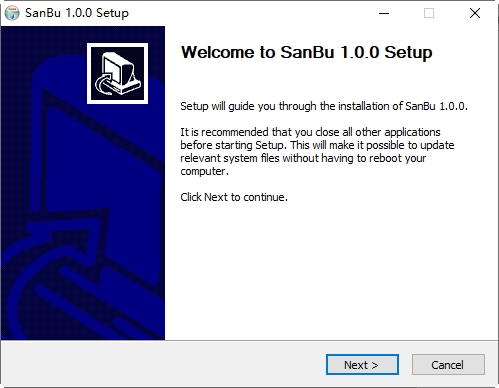Click the greyed-out maximize box
The width and height of the screenshot is (499, 388).
[x=429, y=13]
